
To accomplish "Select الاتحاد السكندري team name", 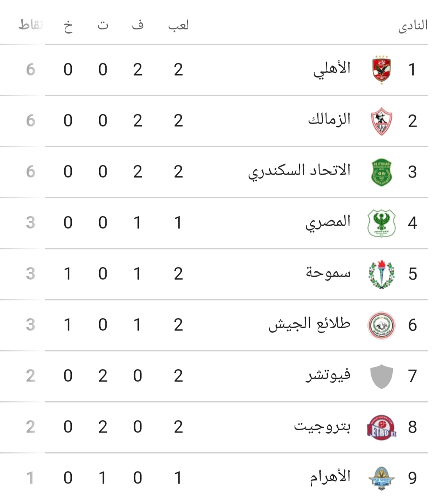I will click(x=299, y=171).
